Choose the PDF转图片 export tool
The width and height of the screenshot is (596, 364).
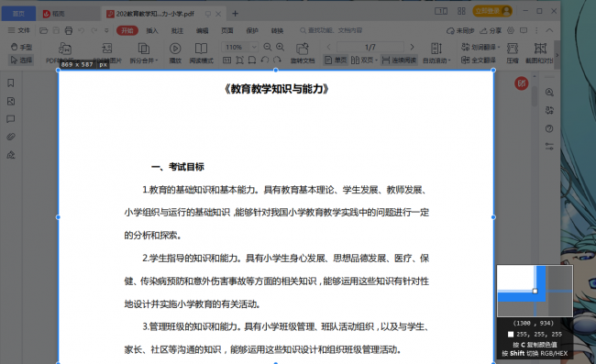107,52
